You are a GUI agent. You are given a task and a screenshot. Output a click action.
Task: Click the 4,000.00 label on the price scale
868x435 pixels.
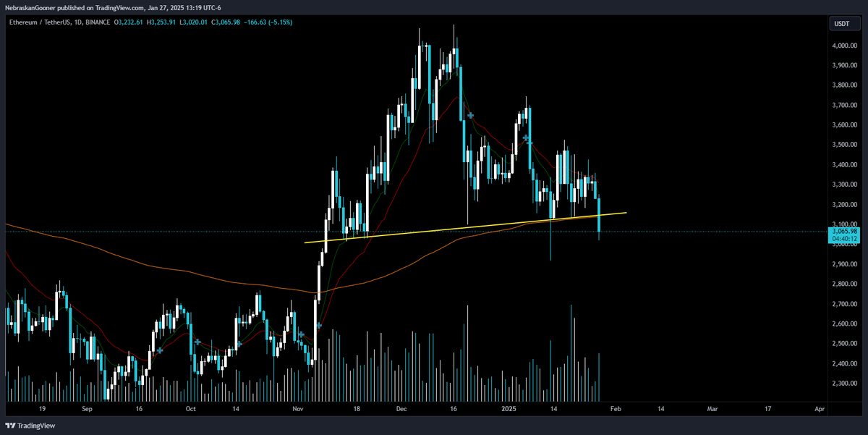(846, 45)
